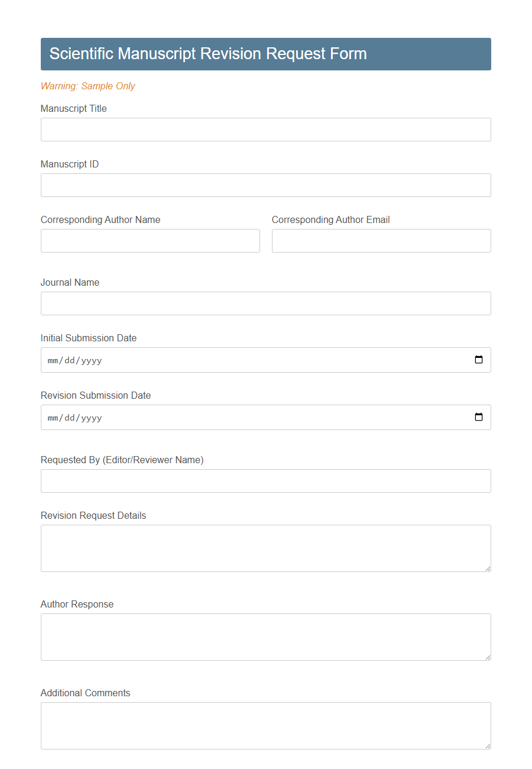
Task: Click the Author Response resize handle
Action: (488, 657)
